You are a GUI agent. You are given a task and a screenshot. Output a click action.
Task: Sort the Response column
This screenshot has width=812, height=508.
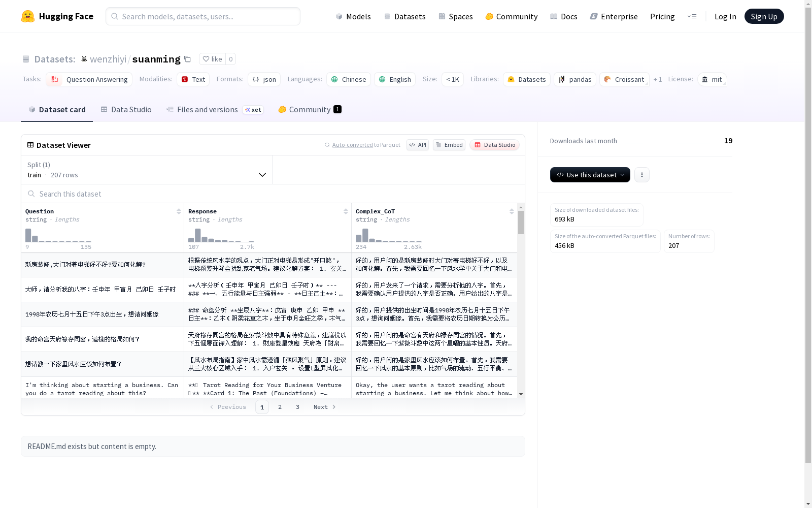346,211
